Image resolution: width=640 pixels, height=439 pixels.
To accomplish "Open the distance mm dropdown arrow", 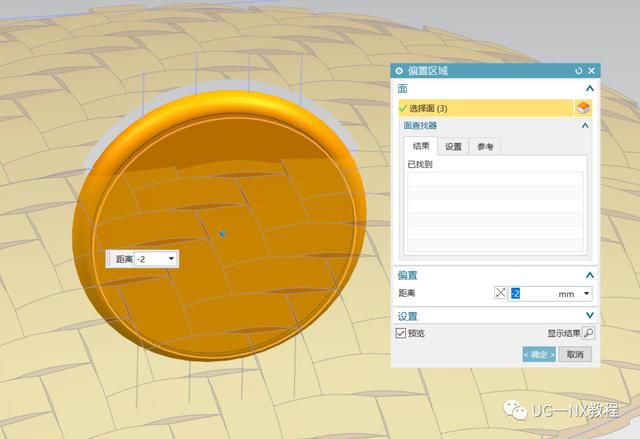I will 587,294.
